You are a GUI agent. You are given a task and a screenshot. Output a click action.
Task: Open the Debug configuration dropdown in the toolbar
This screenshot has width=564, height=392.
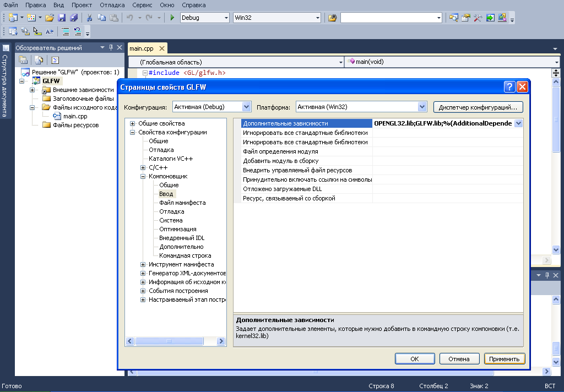coord(226,18)
